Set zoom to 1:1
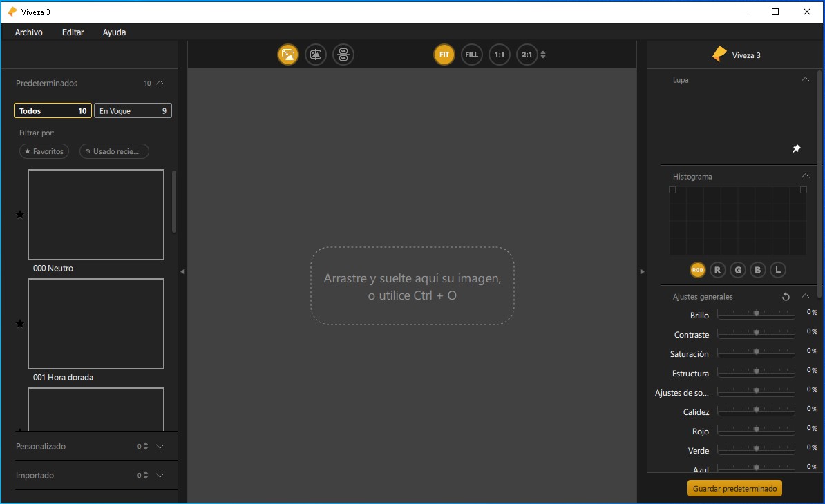Viewport: 825px width, 504px height. pyautogui.click(x=500, y=55)
